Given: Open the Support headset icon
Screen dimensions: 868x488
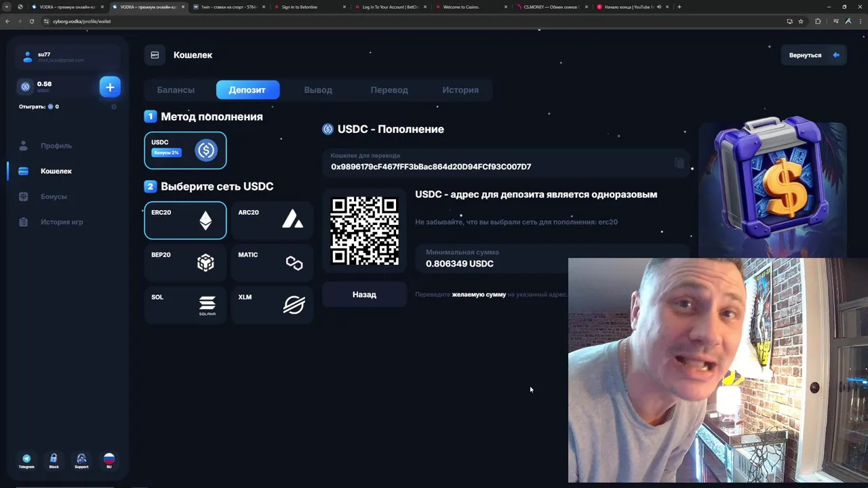Looking at the screenshot, I should (81, 459).
